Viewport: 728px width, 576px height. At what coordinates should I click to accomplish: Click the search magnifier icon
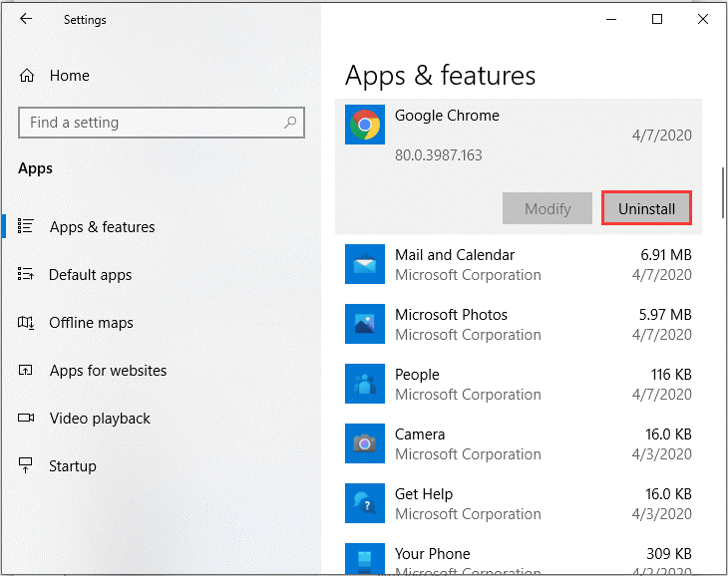[x=290, y=123]
